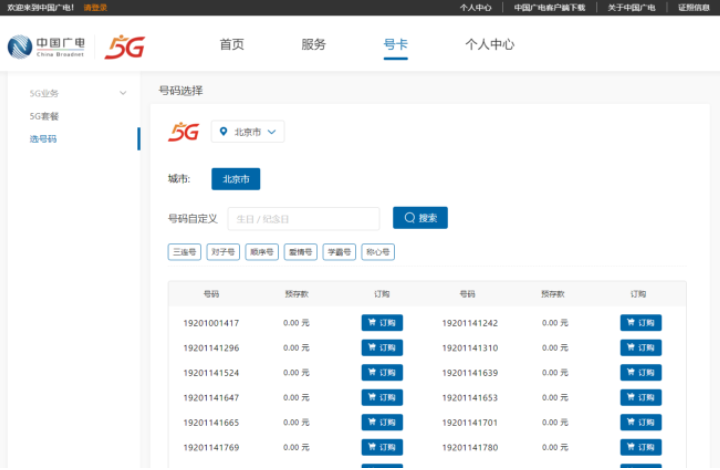Focus the 号码自定义 input field
Image resolution: width=720 pixels, height=470 pixels.
point(304,219)
